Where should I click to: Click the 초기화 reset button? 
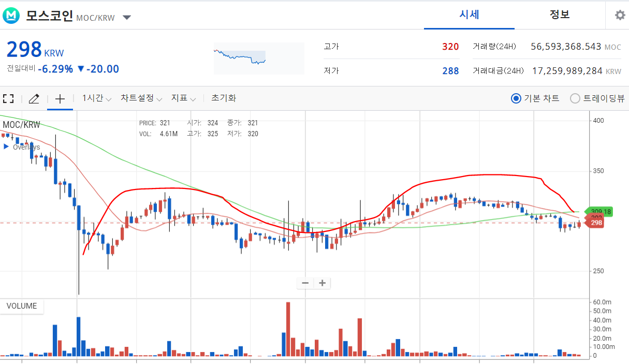coord(224,98)
